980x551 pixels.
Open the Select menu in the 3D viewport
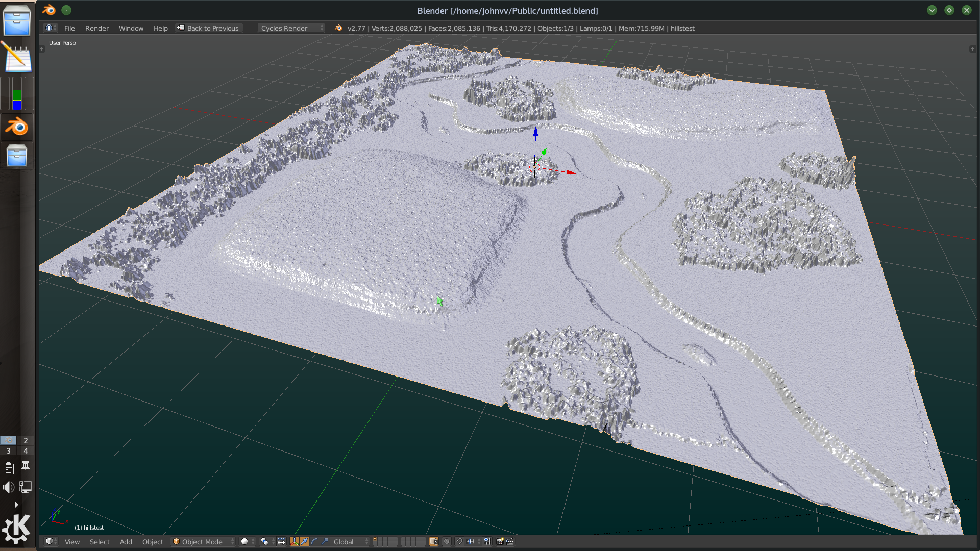tap(100, 542)
